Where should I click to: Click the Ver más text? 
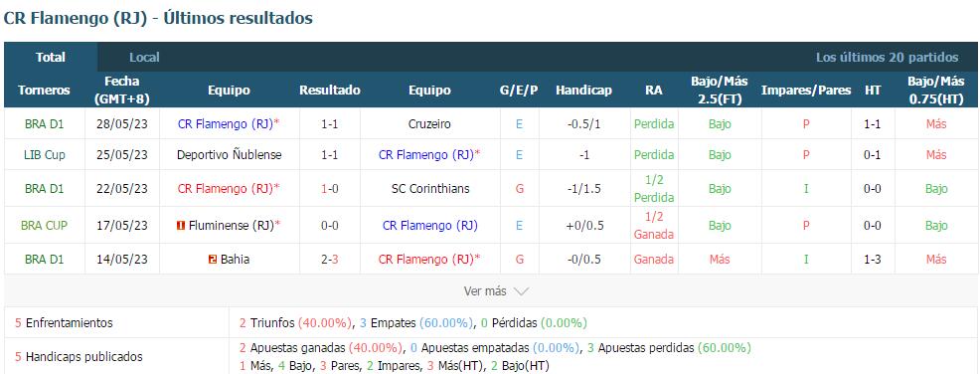click(485, 291)
